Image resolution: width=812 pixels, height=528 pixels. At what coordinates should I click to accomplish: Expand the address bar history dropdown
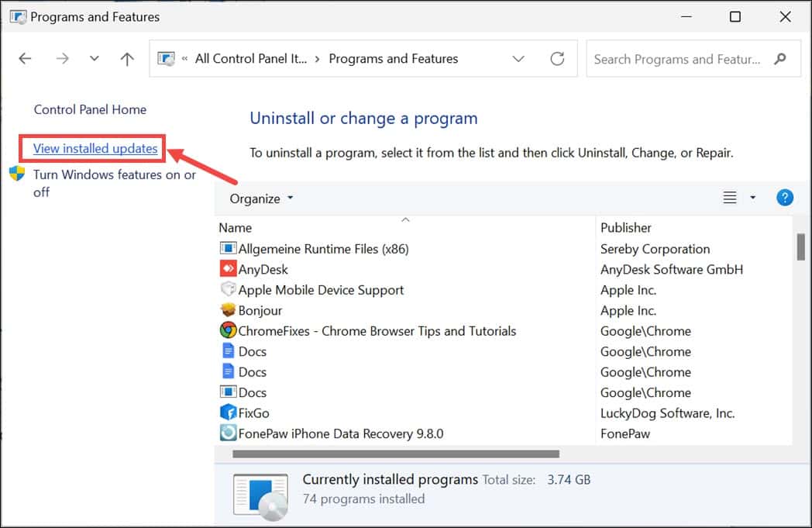(x=518, y=59)
